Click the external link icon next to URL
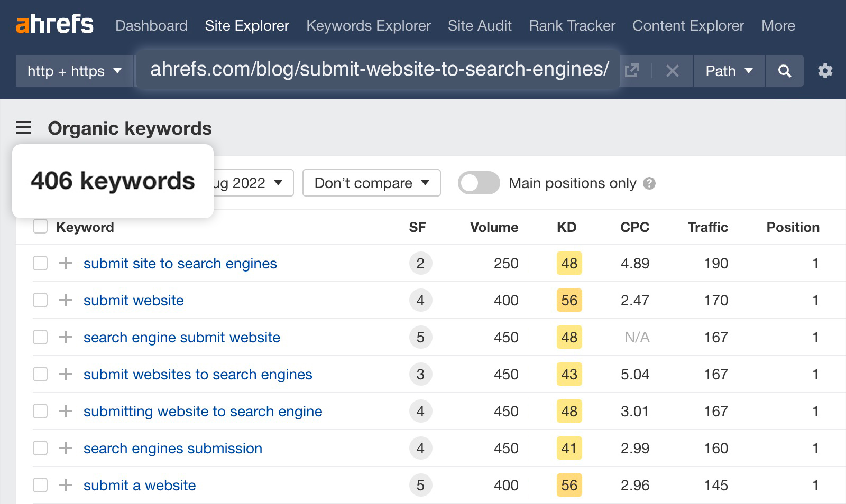Viewport: 846px width, 504px height. pos(632,70)
